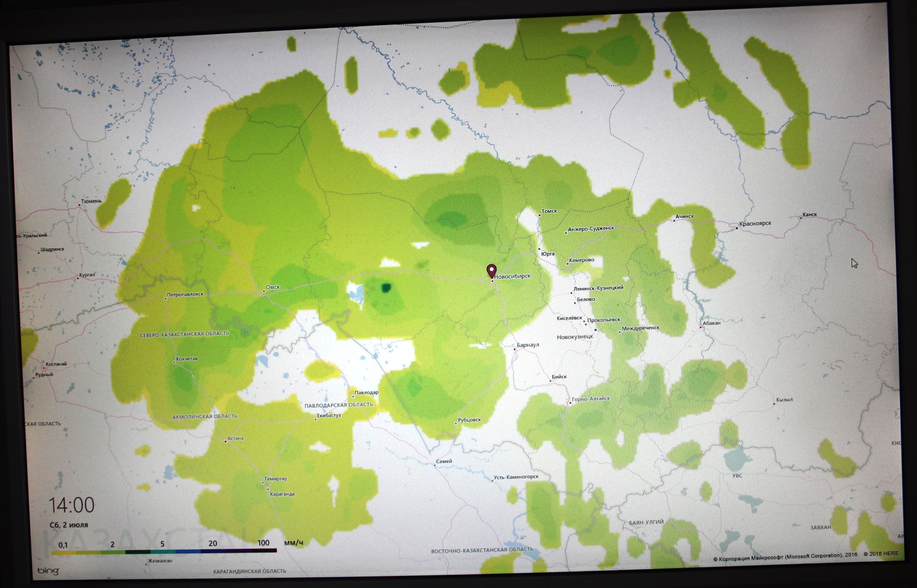This screenshot has width=917, height=588.
Task: Click the Omsk city marker dot
Action: coord(264,292)
